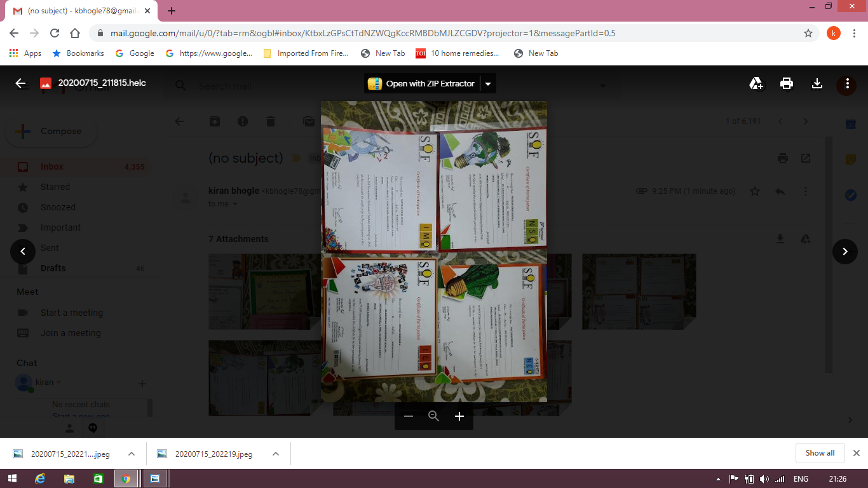Viewport: 868px width, 488px height.
Task: Open Bookmarks bookmark
Action: [78, 53]
